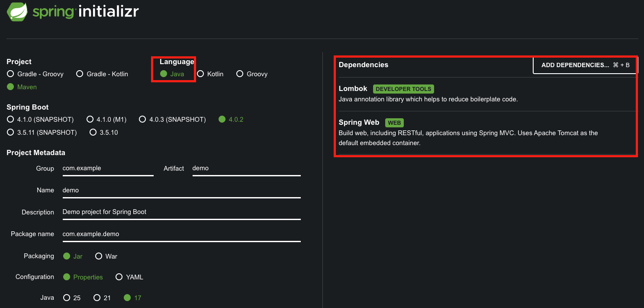Select Kotlin as the language
The width and height of the screenshot is (644, 308).
tap(200, 74)
